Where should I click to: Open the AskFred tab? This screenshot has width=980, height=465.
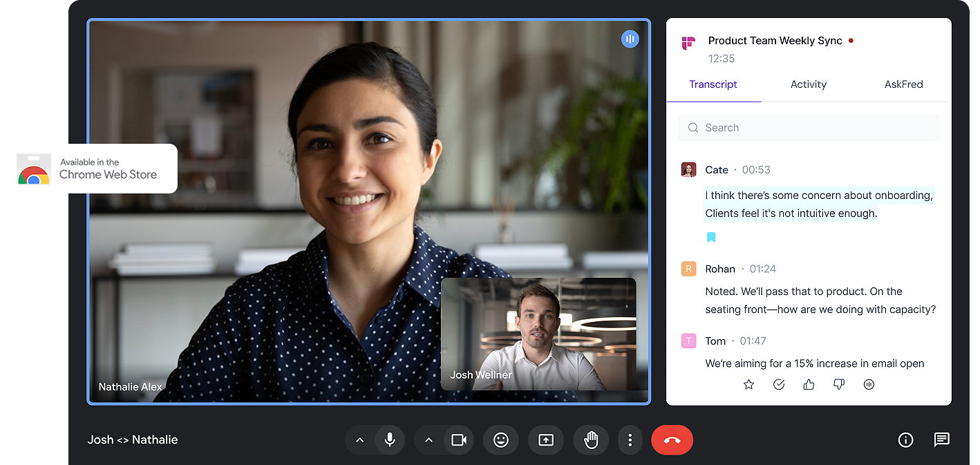coord(903,84)
